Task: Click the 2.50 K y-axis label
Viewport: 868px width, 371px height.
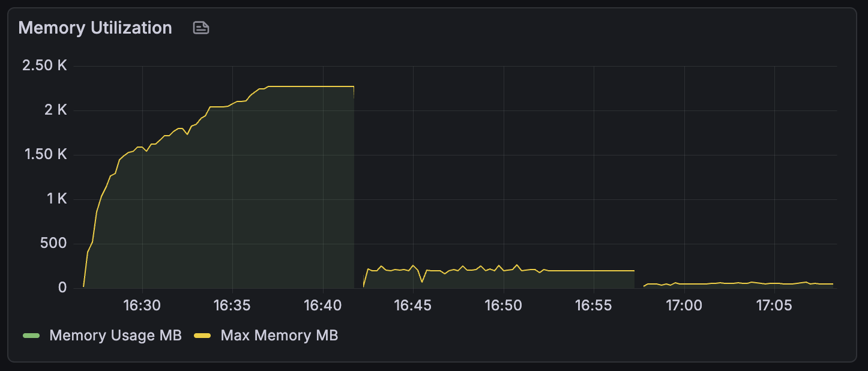Action: click(x=44, y=65)
